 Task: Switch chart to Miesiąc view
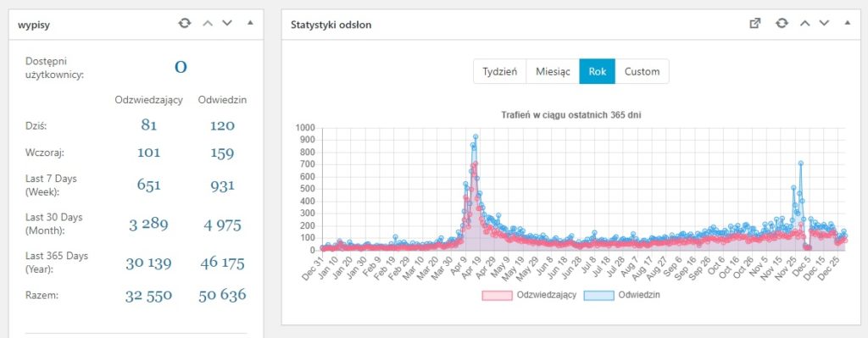tap(553, 71)
